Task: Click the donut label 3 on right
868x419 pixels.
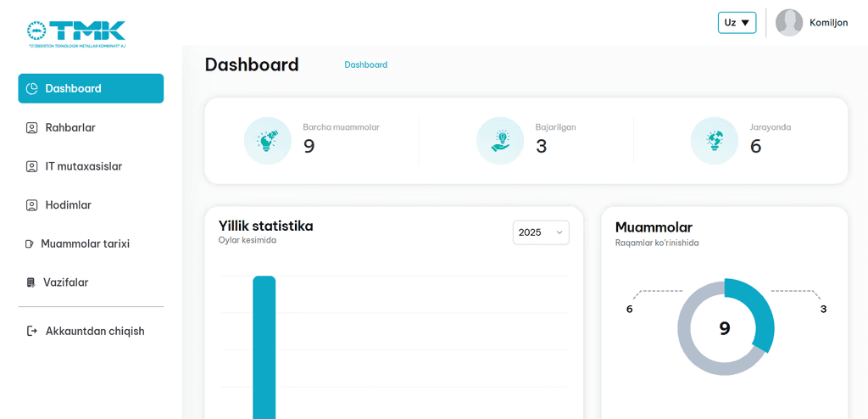Action: (823, 310)
